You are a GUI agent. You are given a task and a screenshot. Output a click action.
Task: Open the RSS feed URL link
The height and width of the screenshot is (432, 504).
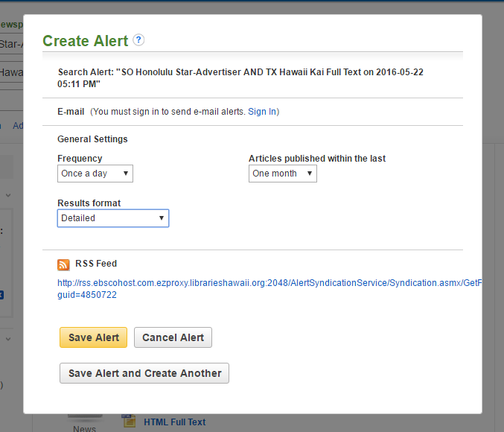(x=269, y=288)
